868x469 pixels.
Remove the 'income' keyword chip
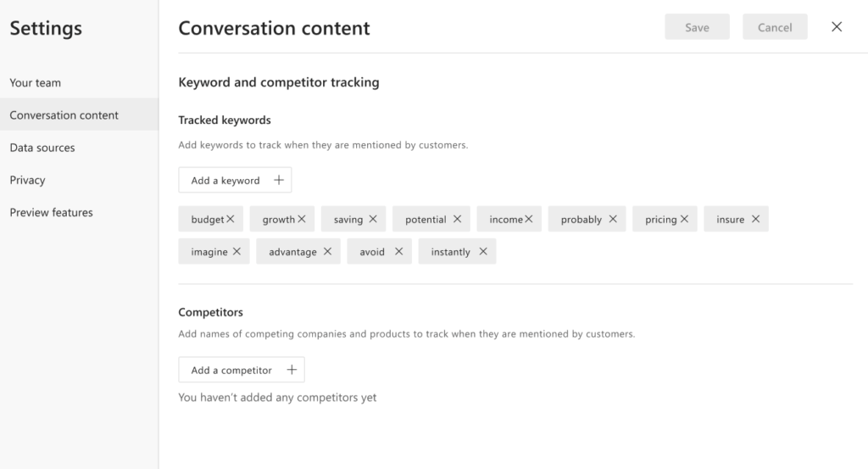528,220
